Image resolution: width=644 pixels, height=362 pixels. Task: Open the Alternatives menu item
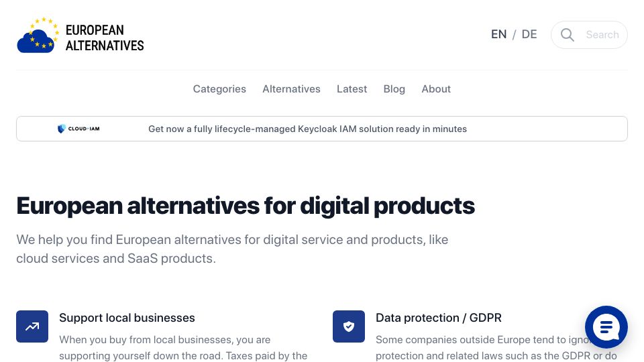click(x=291, y=89)
